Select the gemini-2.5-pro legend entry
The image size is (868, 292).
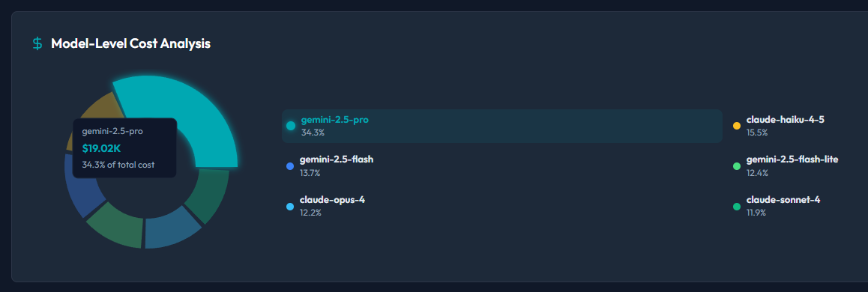click(x=501, y=126)
